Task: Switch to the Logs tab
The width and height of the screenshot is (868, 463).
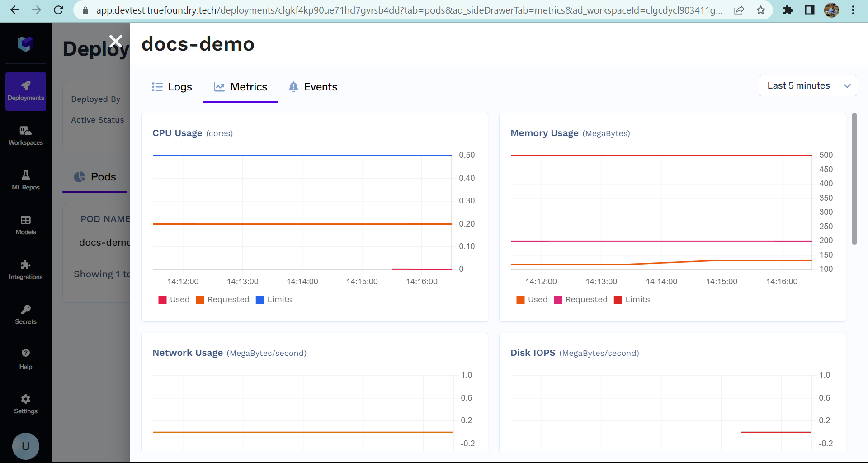Action: click(172, 87)
